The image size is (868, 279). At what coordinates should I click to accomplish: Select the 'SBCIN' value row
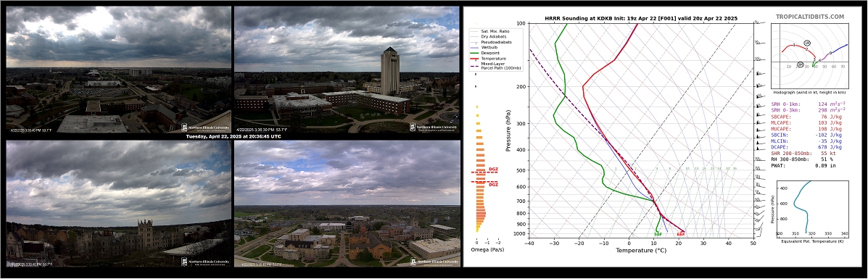click(806, 135)
